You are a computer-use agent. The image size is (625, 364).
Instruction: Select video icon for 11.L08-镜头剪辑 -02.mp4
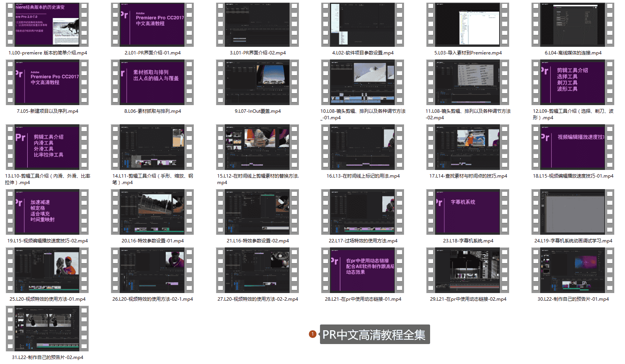[x=468, y=82]
